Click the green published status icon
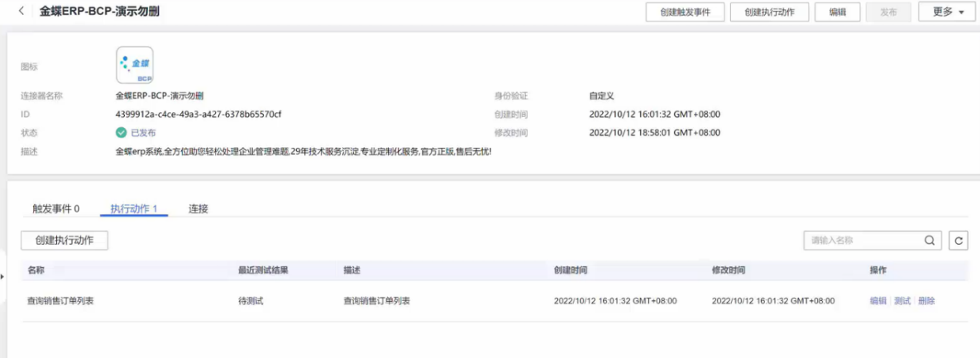 point(122,132)
